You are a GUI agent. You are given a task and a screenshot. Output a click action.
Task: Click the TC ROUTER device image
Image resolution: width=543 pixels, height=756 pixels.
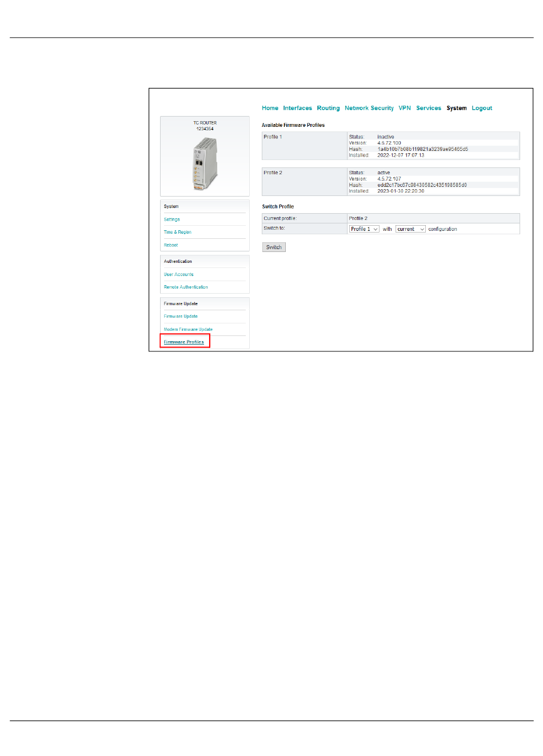pos(205,164)
